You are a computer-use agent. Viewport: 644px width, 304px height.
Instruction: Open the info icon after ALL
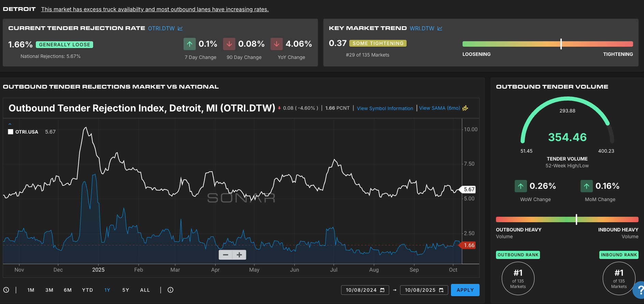[x=171, y=290]
